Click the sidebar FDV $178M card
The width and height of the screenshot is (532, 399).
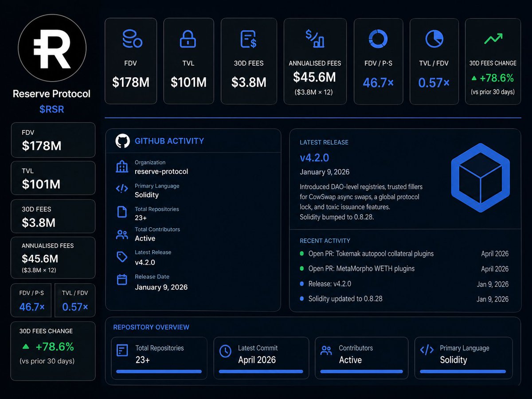53,140
